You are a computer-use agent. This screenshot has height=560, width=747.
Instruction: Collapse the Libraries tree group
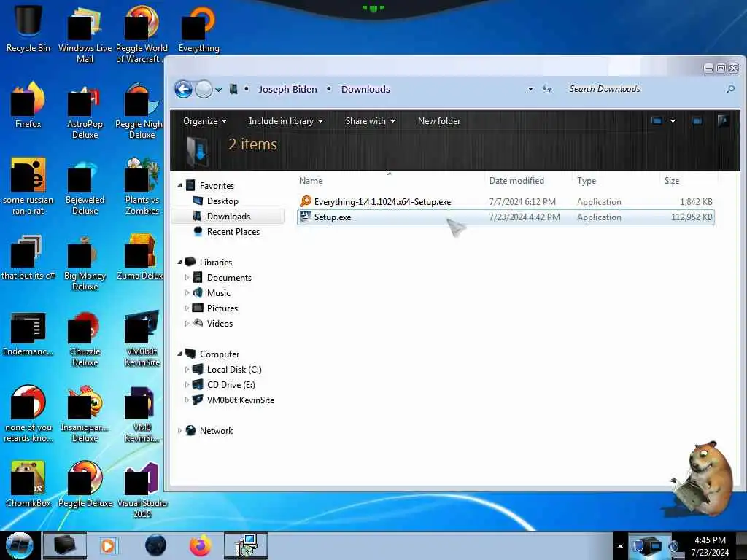(179, 262)
